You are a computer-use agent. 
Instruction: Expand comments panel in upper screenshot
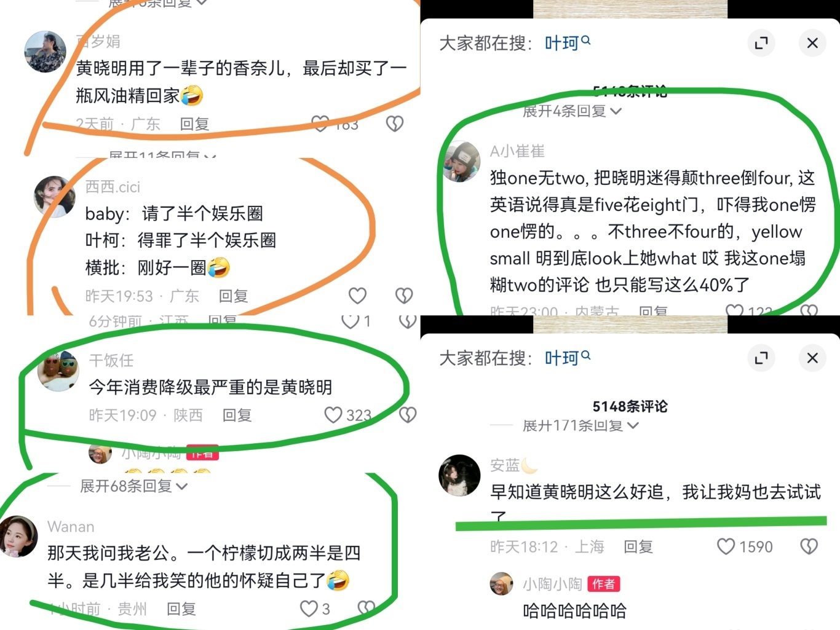[761, 43]
